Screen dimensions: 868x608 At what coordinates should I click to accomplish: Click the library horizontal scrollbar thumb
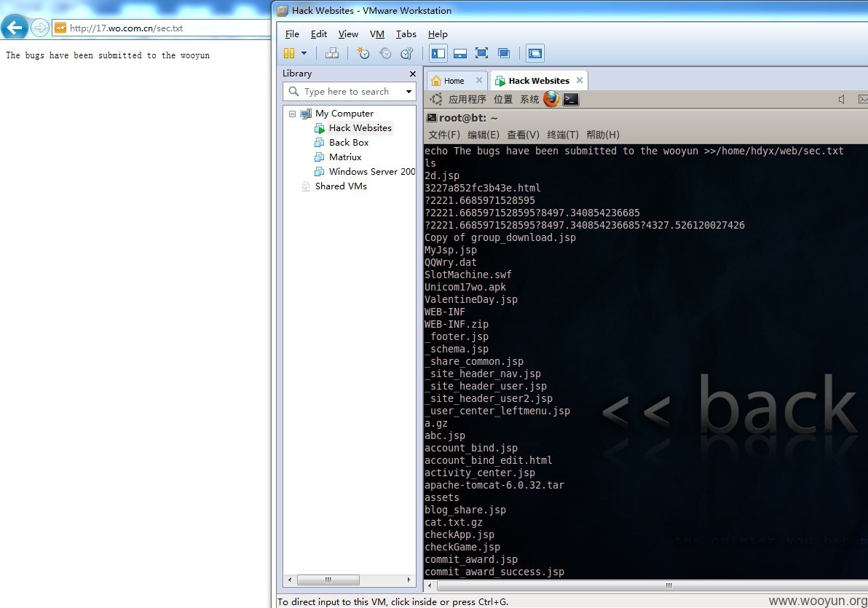coord(328,580)
